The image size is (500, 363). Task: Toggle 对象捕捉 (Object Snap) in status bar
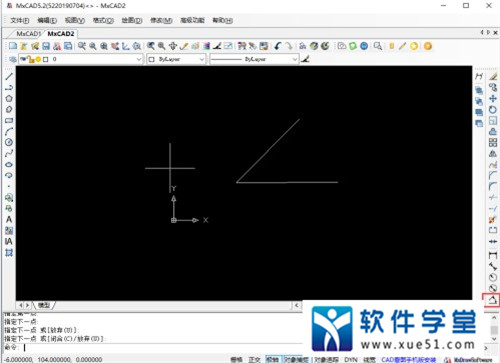pyautogui.click(x=296, y=359)
